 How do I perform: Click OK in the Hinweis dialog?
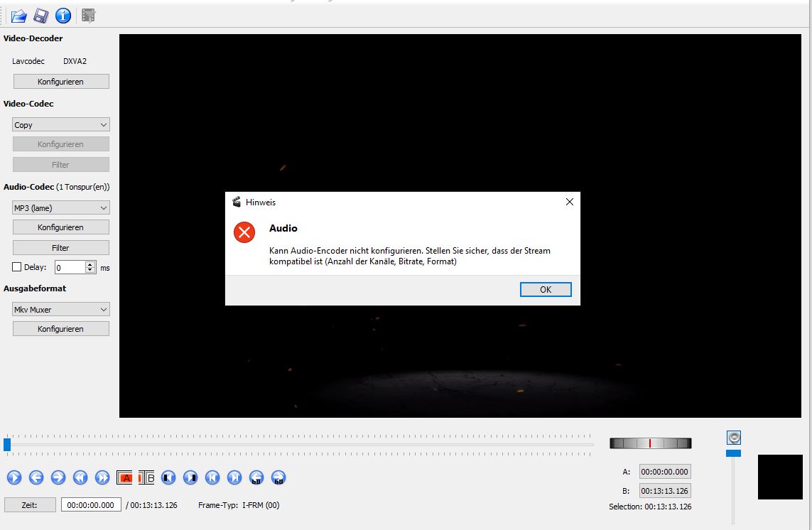pos(545,289)
